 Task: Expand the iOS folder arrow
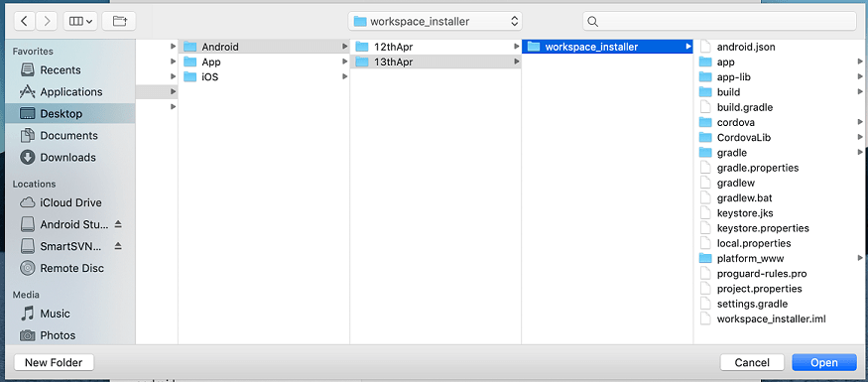[x=345, y=77]
